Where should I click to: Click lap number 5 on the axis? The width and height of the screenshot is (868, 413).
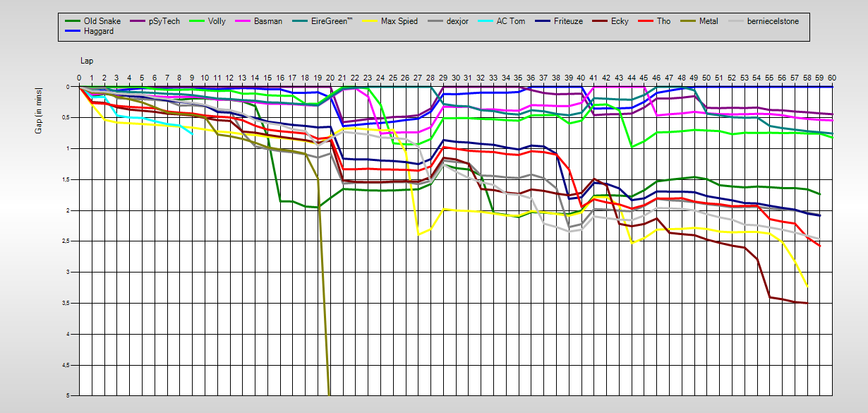pos(142,77)
